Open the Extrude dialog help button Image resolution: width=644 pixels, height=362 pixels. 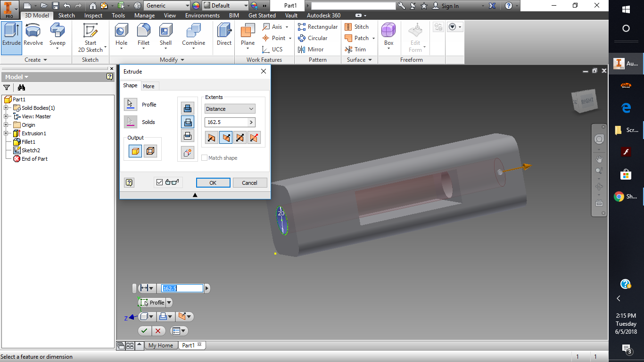pos(129,182)
